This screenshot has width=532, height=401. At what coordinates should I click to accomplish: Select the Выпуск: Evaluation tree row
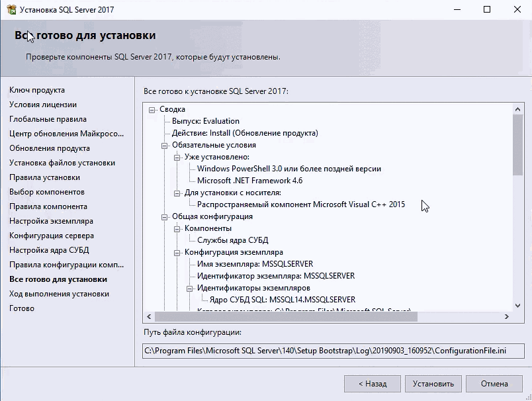206,121
